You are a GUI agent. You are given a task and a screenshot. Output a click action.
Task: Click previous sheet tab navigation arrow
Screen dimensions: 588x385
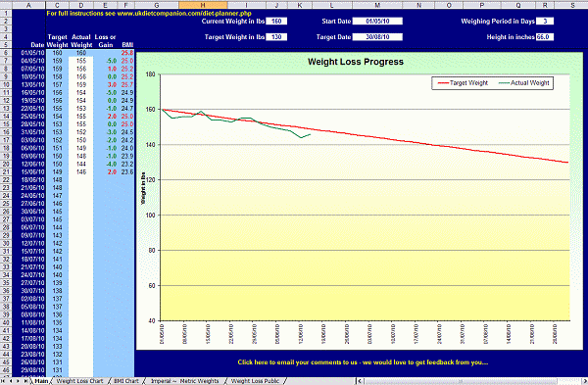11,381
